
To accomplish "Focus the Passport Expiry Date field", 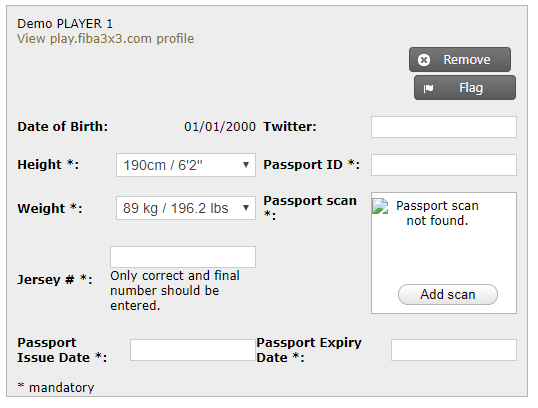I will tap(454, 350).
